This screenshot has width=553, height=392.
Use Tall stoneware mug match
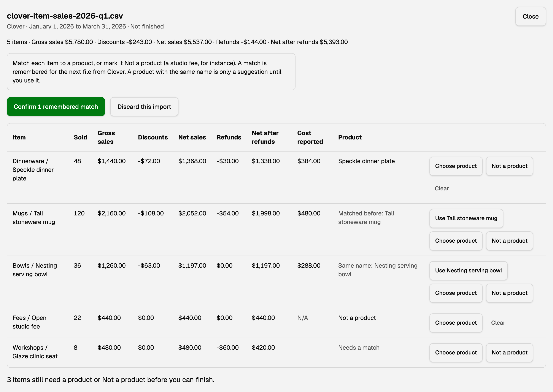(x=466, y=218)
